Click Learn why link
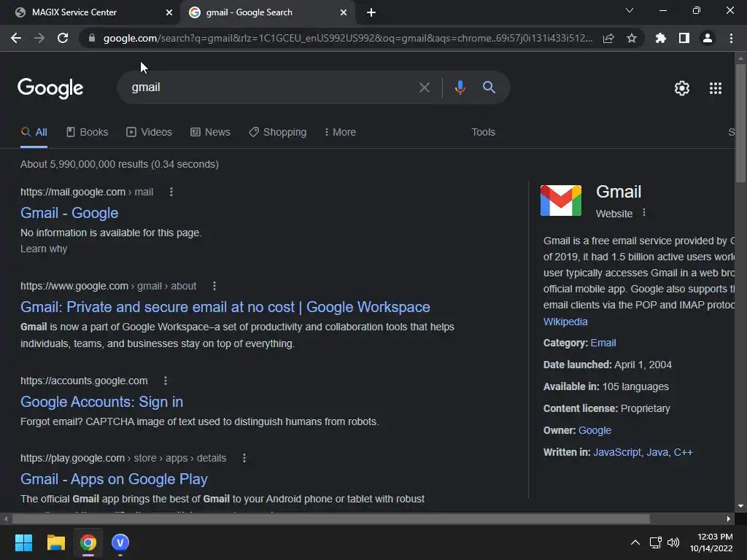Viewport: 747px width, 560px height. [x=44, y=249]
